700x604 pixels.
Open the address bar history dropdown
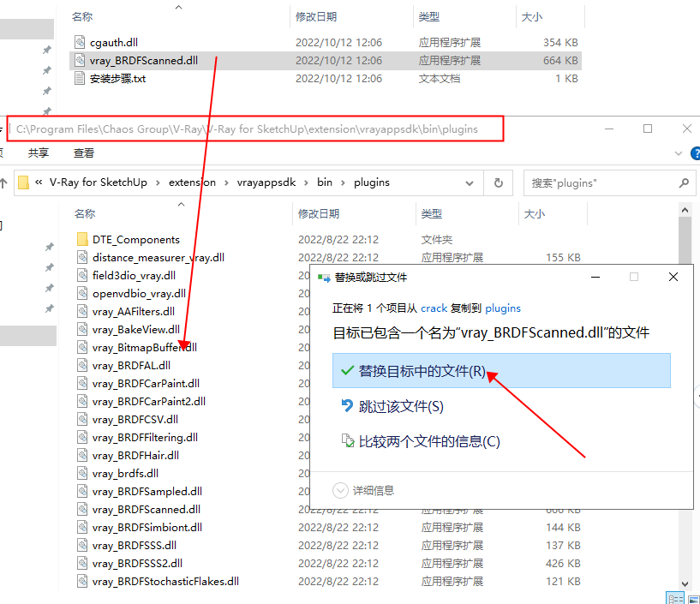point(470,182)
